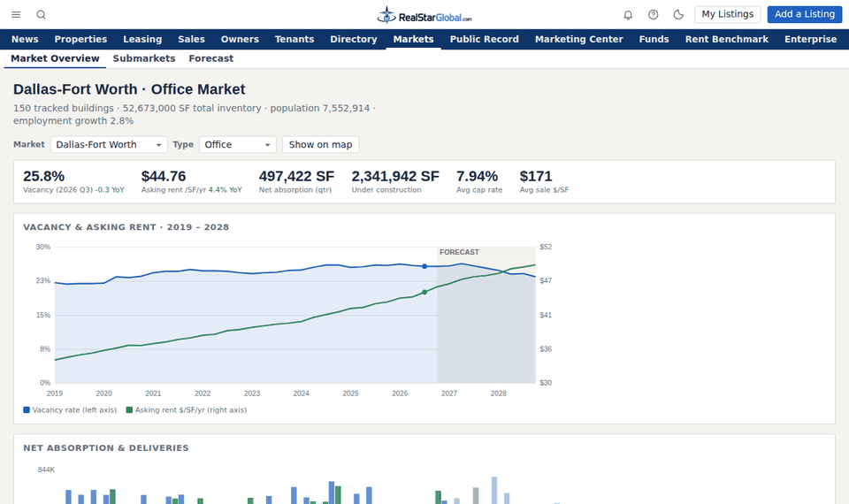Click the 30% left axis label
The width and height of the screenshot is (849, 504).
[43, 247]
